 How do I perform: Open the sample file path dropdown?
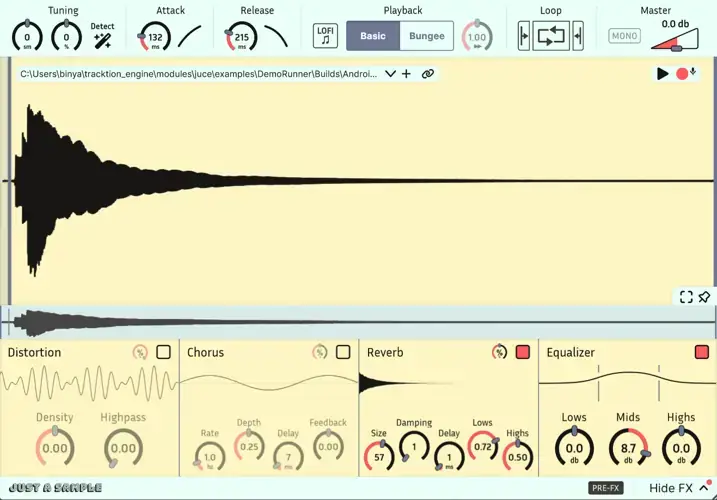(390, 74)
